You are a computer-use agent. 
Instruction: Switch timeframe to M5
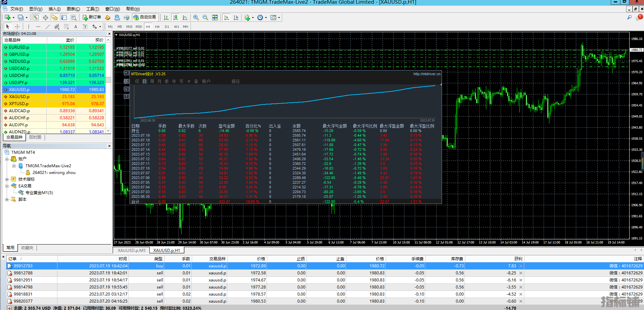click(120, 27)
